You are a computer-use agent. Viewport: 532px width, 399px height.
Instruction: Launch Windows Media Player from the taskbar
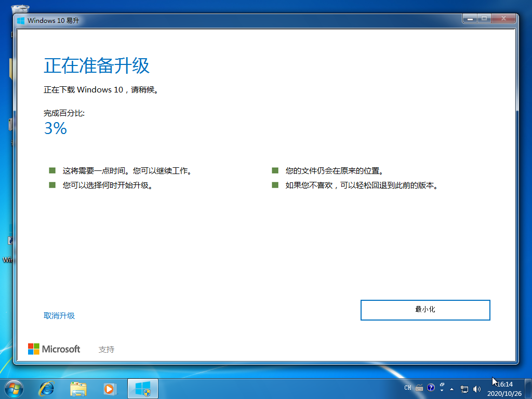pos(109,388)
